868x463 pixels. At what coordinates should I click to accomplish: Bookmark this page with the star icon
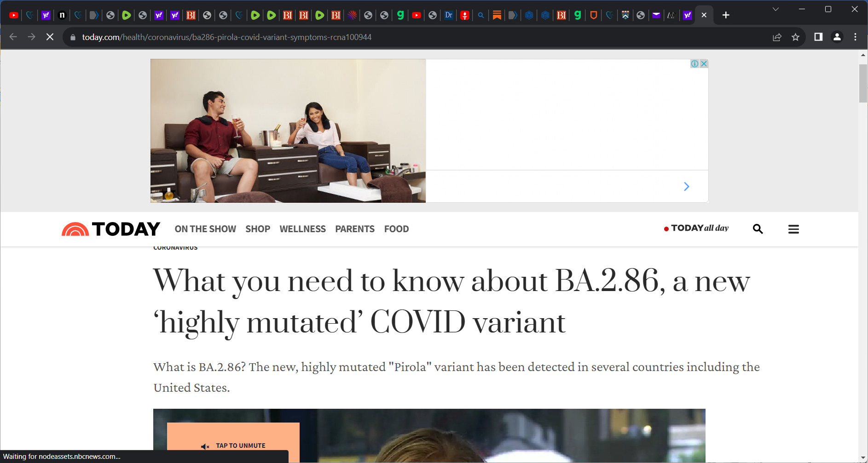[x=795, y=37]
